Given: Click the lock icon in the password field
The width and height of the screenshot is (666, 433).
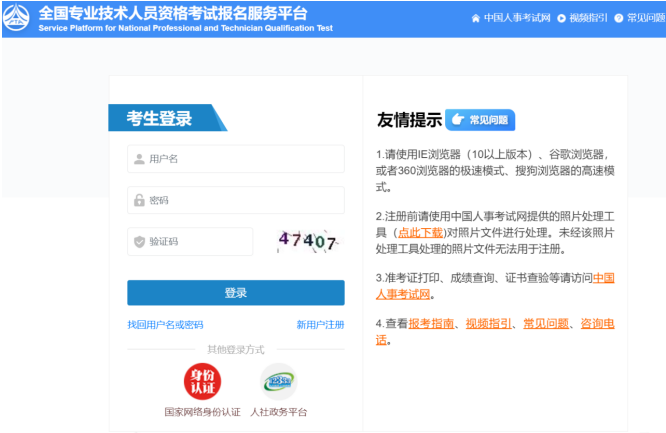Looking at the screenshot, I should click(139, 200).
